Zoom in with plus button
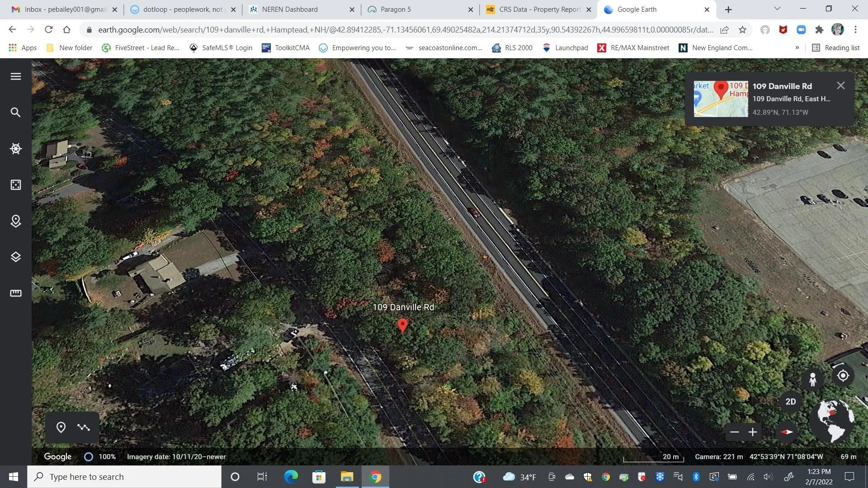The image size is (868, 488). tap(753, 432)
